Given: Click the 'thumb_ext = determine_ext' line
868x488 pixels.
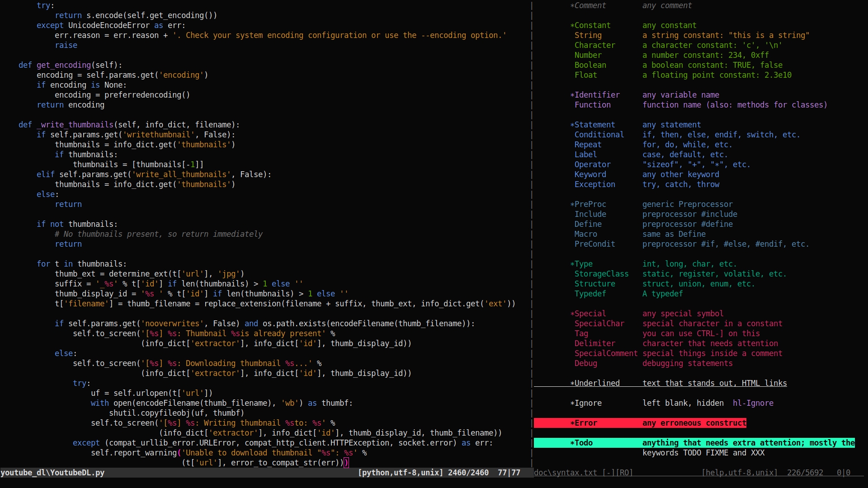Looking at the screenshot, I should [x=149, y=274].
